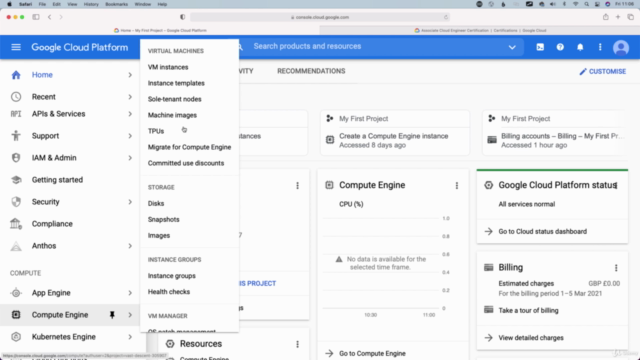This screenshot has width=640, height=360.
Task: Click the Compliance building icon
Action: (x=16, y=224)
